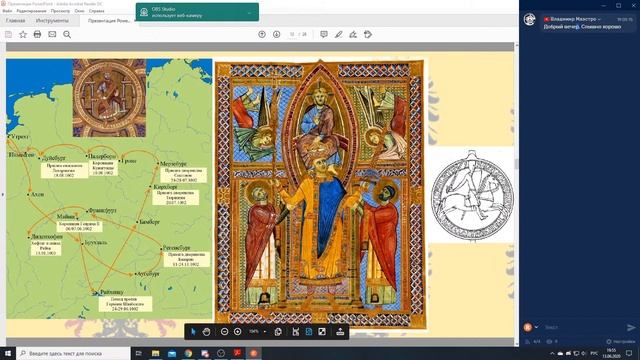This screenshot has width=640, height=360.
Task: Click the round seal drawing on slide
Action: 472,195
